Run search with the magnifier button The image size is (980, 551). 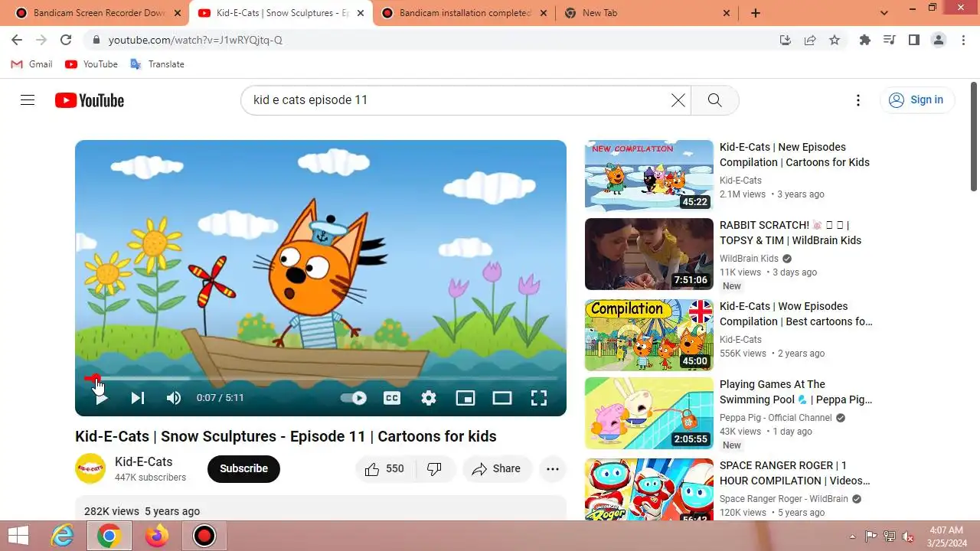point(714,100)
